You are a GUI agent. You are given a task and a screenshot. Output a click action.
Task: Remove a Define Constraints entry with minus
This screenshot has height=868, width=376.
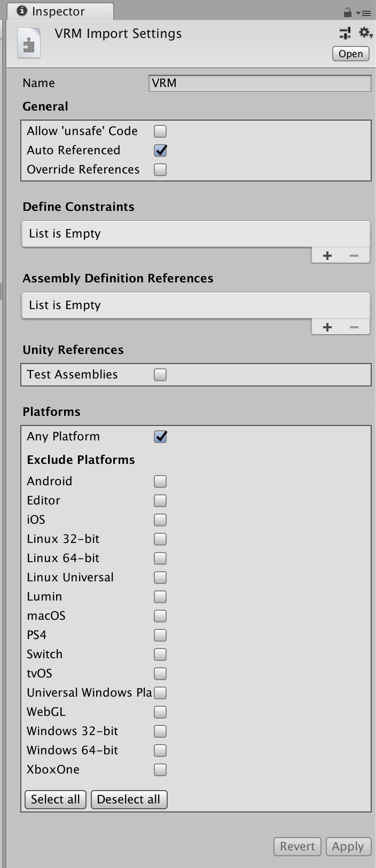point(354,256)
